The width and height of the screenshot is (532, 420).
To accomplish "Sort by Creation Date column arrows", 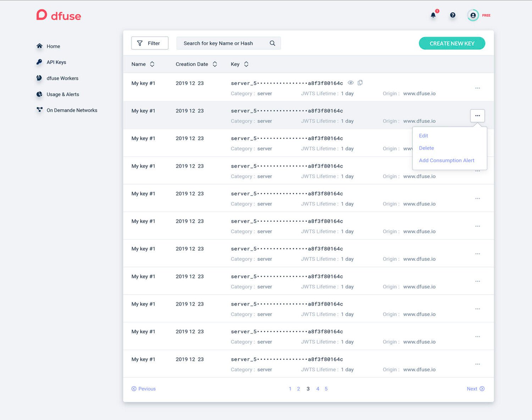I will pyautogui.click(x=215, y=64).
